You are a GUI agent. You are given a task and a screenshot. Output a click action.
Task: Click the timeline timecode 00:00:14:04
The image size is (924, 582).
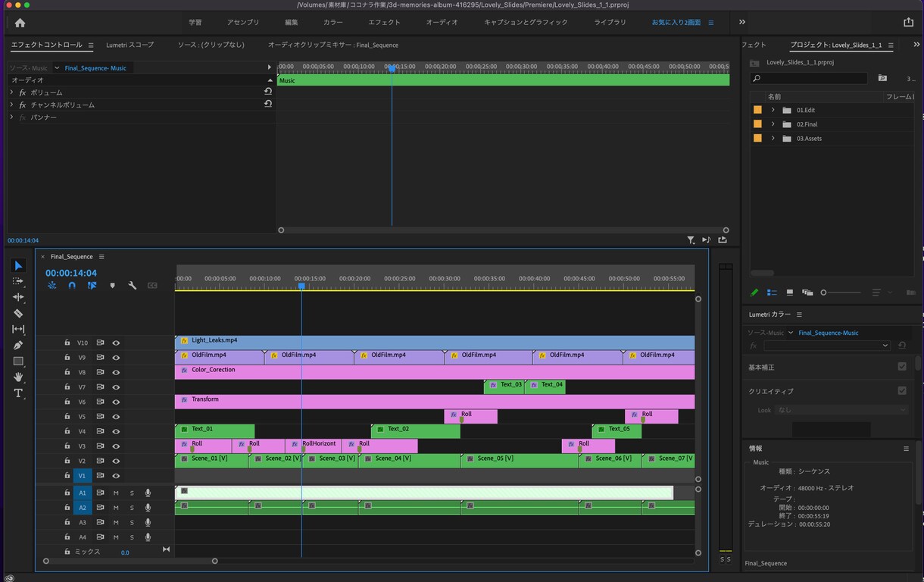71,273
